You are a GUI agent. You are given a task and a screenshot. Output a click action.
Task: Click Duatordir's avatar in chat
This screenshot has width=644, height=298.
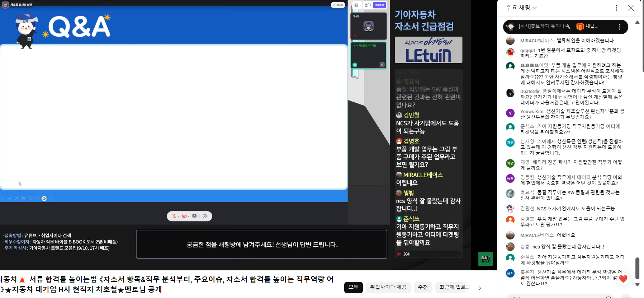[510, 93]
